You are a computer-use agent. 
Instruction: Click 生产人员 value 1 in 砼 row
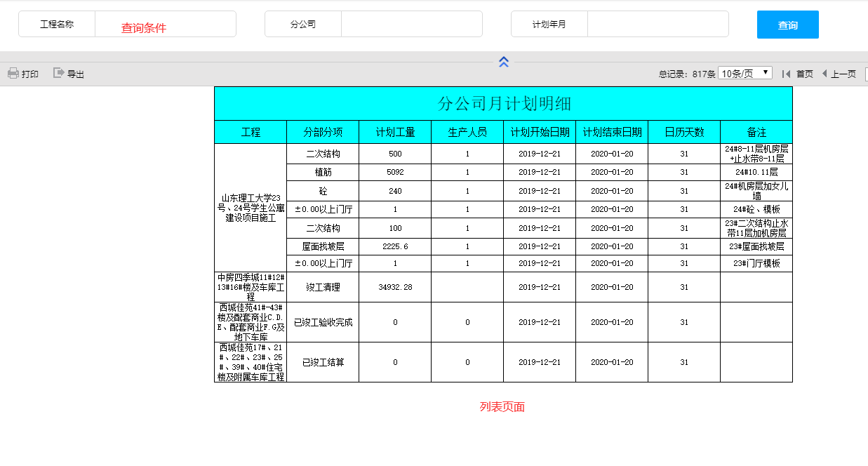467,191
